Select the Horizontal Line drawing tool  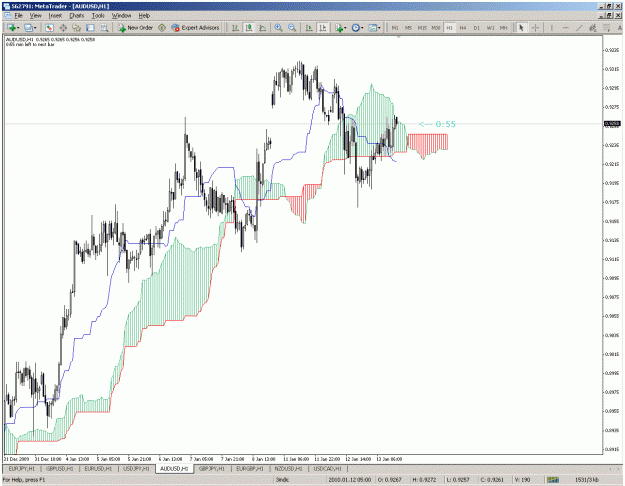565,28
